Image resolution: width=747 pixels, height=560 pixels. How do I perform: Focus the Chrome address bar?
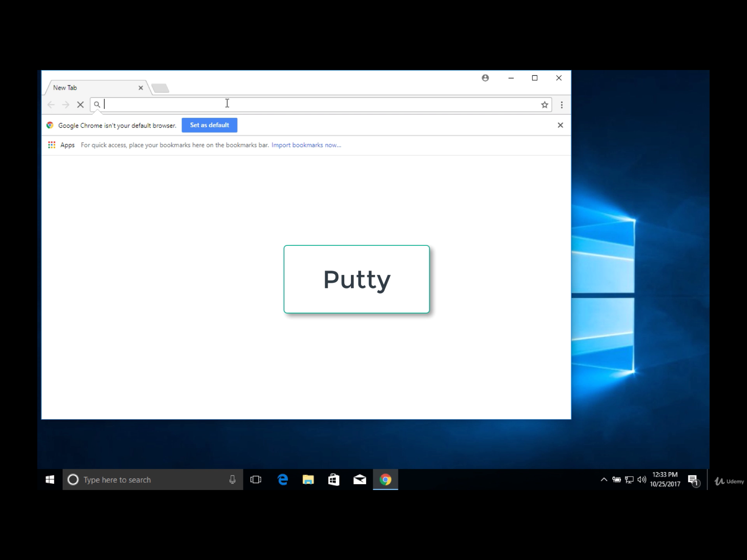(321, 105)
